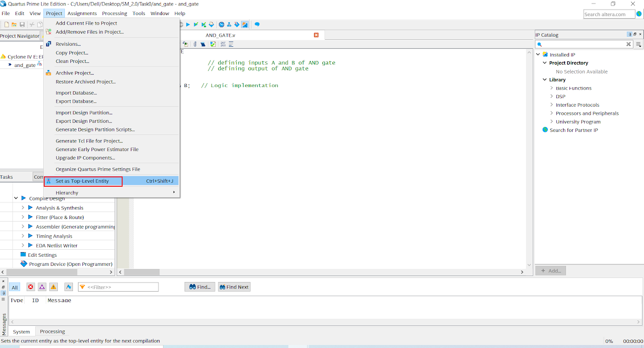The height and width of the screenshot is (348, 644).
Task: Click the New File icon in toolbar
Action: click(x=7, y=24)
